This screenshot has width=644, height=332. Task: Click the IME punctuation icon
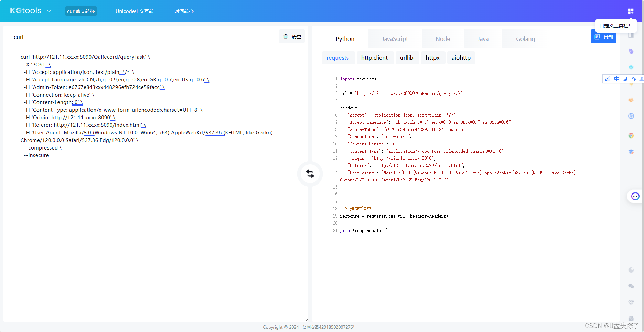(x=633, y=79)
